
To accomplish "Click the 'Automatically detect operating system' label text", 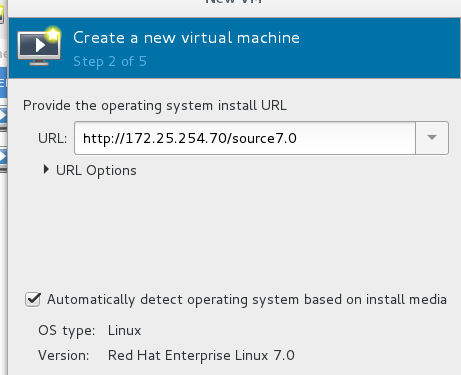I will click(x=247, y=299).
